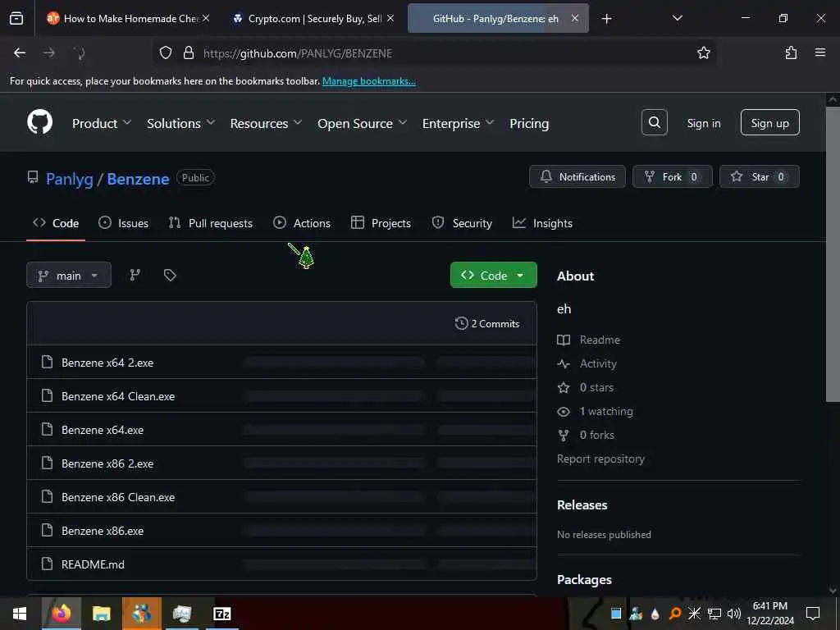Open the main branch dropdown

click(69, 275)
